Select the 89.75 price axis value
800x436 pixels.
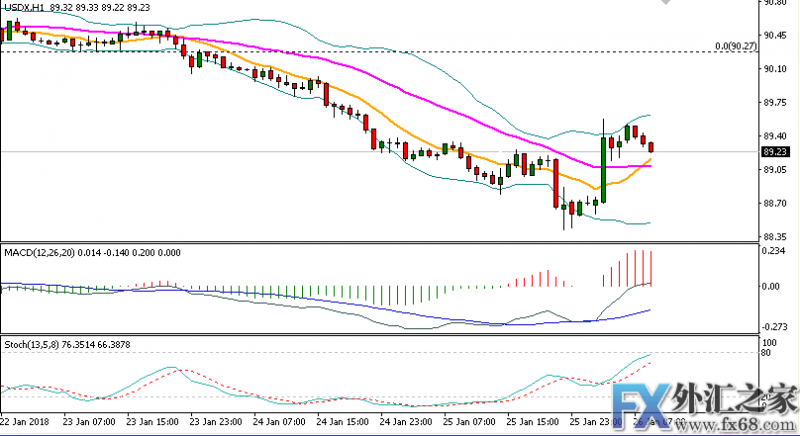click(x=774, y=102)
